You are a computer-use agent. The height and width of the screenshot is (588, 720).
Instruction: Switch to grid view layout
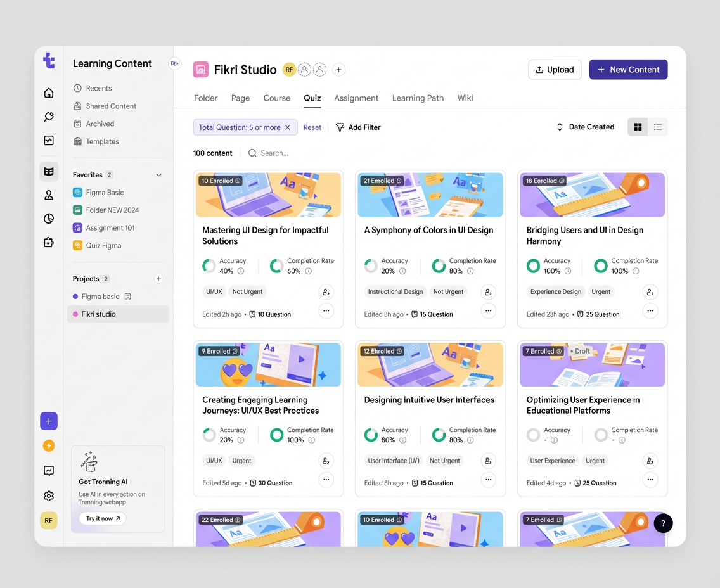pyautogui.click(x=638, y=127)
